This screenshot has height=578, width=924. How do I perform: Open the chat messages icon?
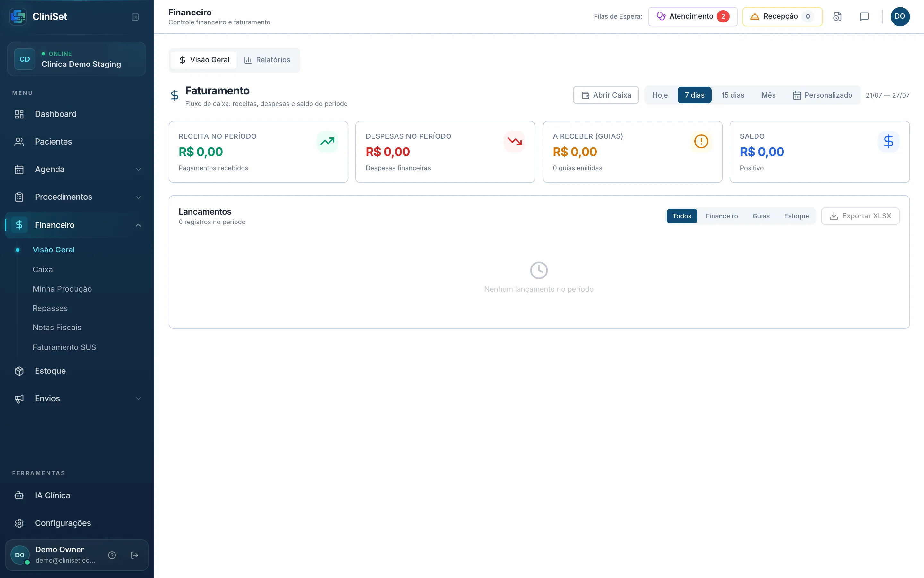[x=864, y=16]
